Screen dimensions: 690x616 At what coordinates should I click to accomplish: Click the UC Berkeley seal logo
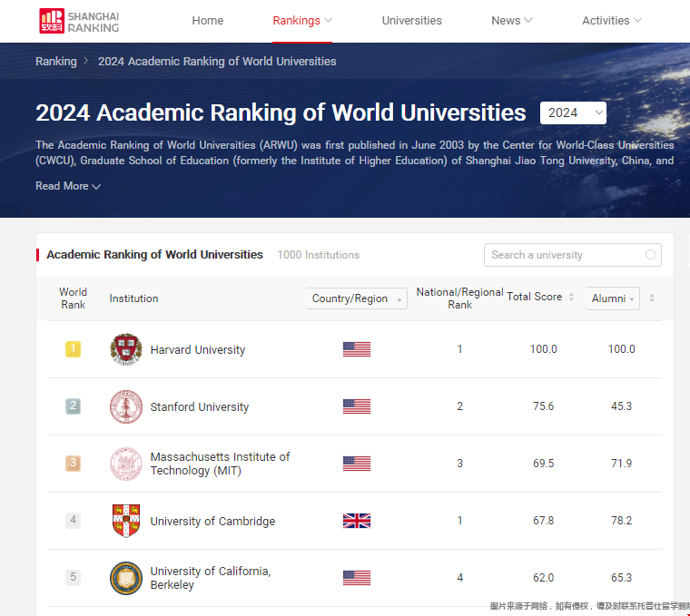click(x=126, y=578)
